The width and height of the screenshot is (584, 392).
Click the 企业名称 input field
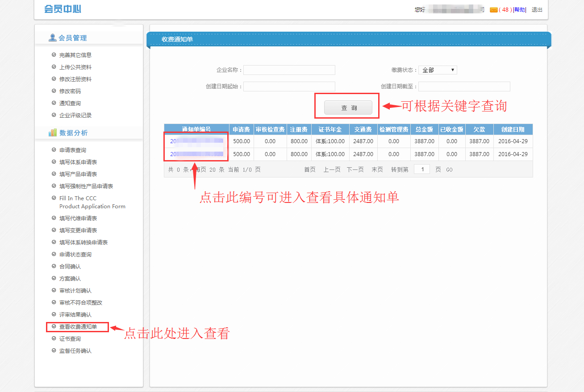[289, 70]
